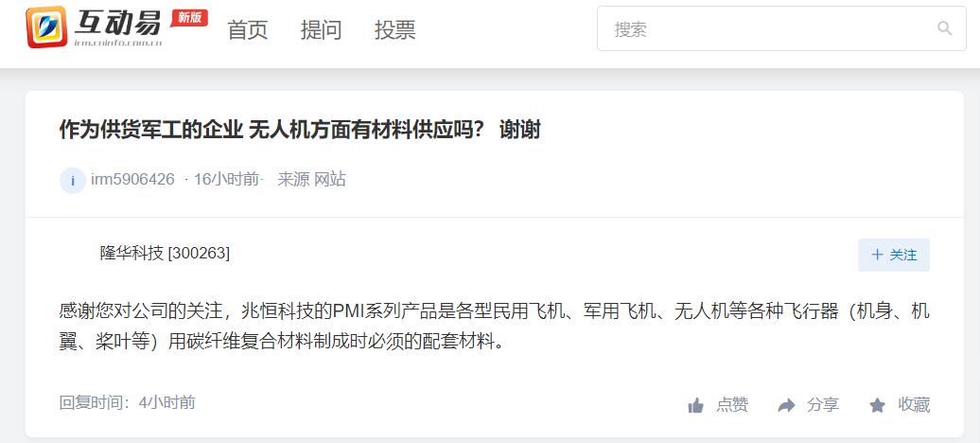Focus the 搜索 input field

[x=781, y=28]
